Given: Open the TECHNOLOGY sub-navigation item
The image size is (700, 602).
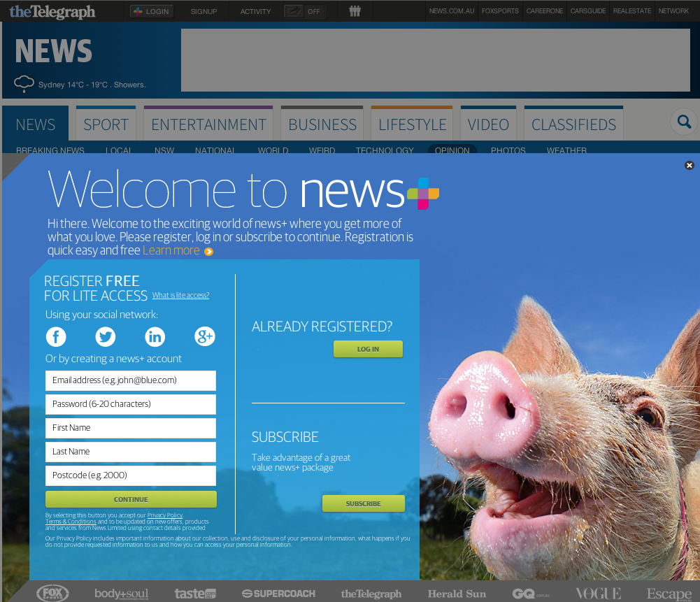Looking at the screenshot, I should 385,150.
